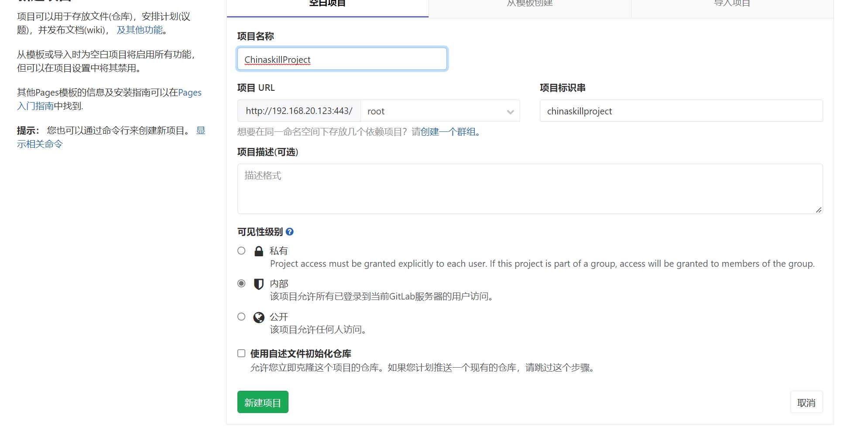
Task: Click the ChinaskillProject project name field
Action: (x=342, y=59)
